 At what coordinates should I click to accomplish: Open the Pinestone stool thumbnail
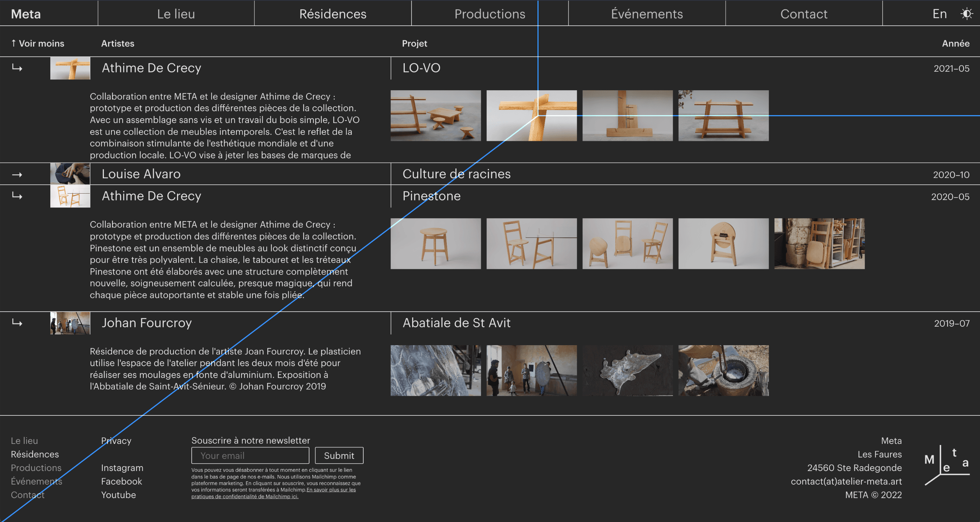coord(436,244)
